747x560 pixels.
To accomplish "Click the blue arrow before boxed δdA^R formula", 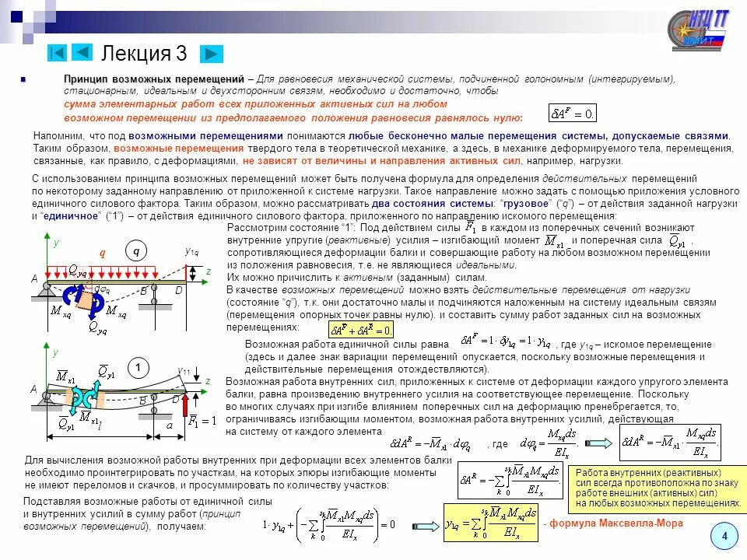I will pyautogui.click(x=598, y=443).
